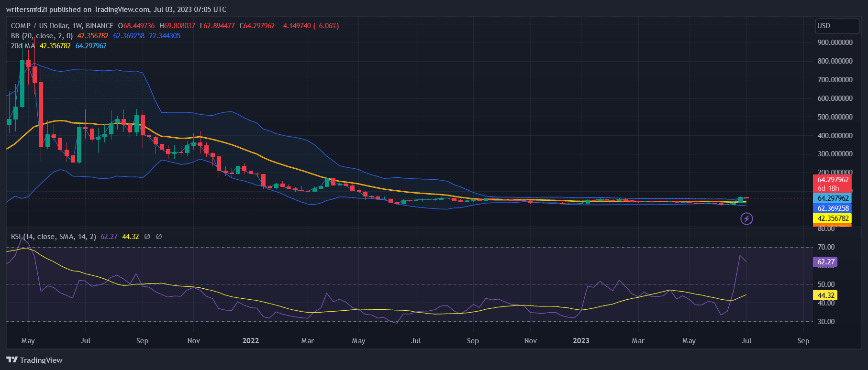Click the purple 62.27 RSI value label
868x370 pixels.
825,262
